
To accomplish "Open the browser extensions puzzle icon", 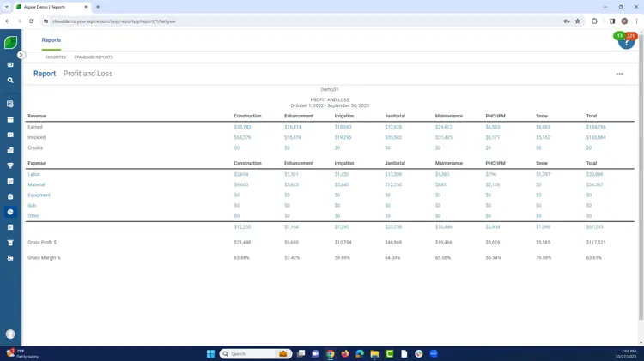I will tap(594, 21).
